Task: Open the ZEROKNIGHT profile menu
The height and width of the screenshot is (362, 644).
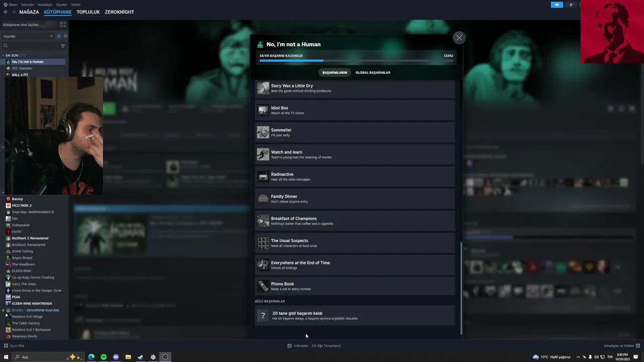Action: [119, 12]
